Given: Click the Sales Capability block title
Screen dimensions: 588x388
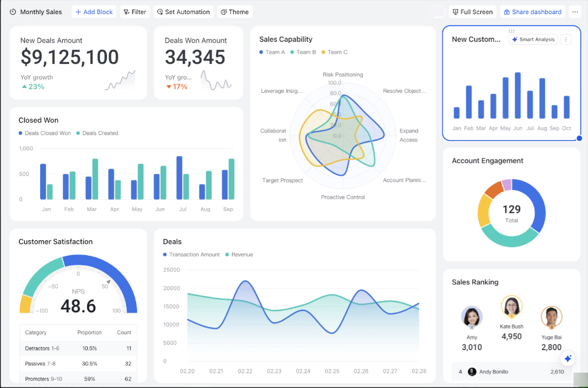Looking at the screenshot, I should 286,40.
